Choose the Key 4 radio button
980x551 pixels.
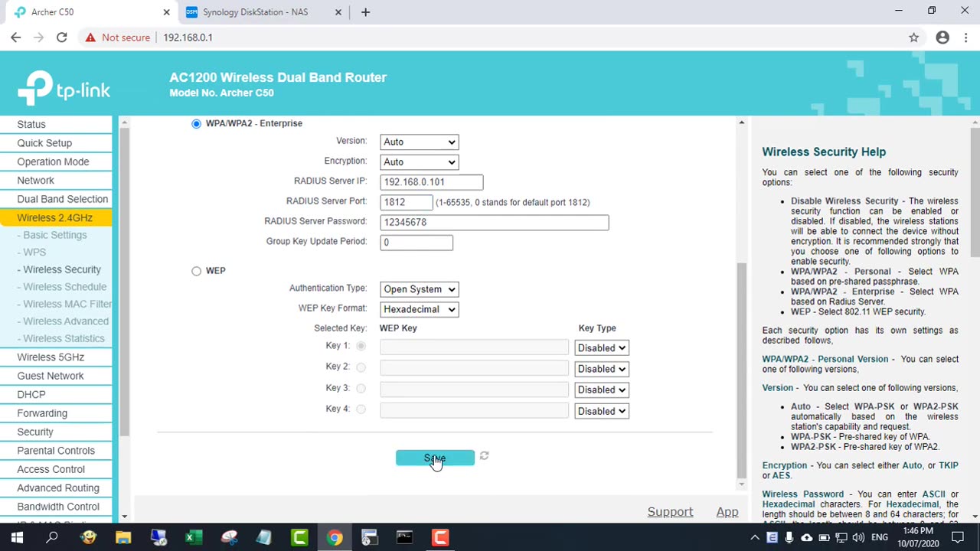click(x=361, y=409)
